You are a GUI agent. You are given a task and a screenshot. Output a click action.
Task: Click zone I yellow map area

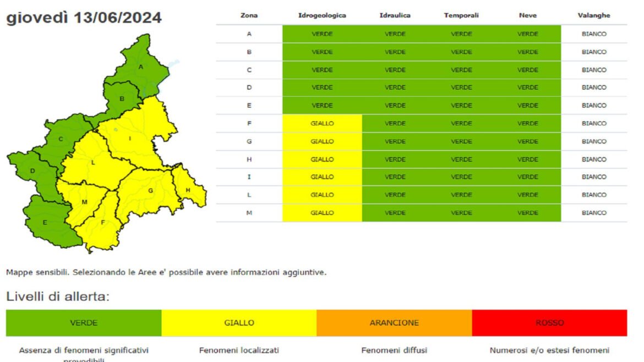[130, 138]
